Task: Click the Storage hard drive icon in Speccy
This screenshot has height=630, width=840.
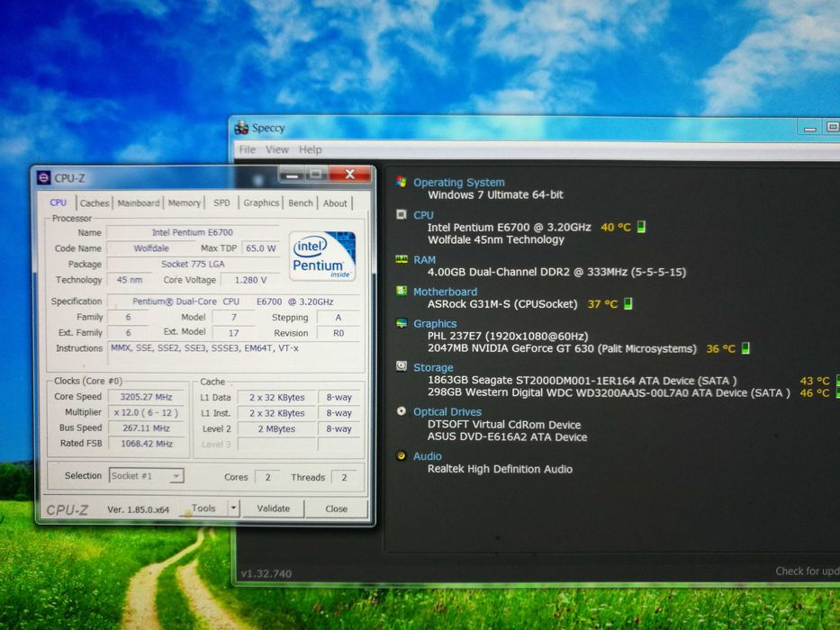Action: click(402, 366)
